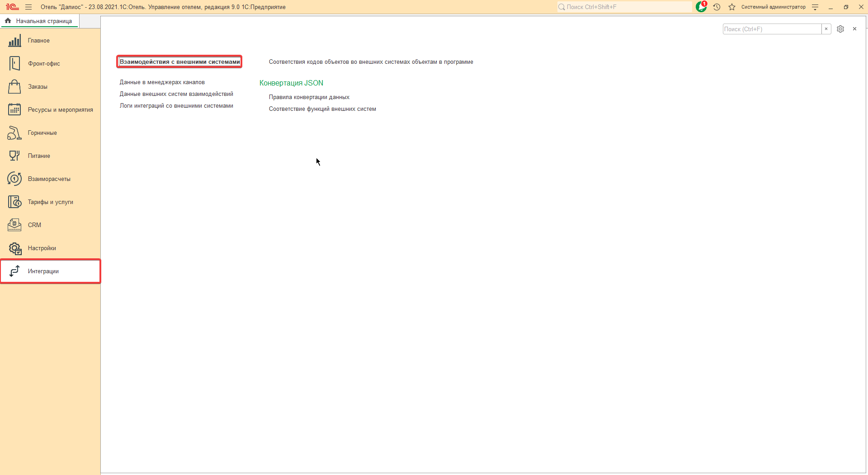868x475 pixels.
Task: Close the Интеграции section panel
Action: [854, 29]
